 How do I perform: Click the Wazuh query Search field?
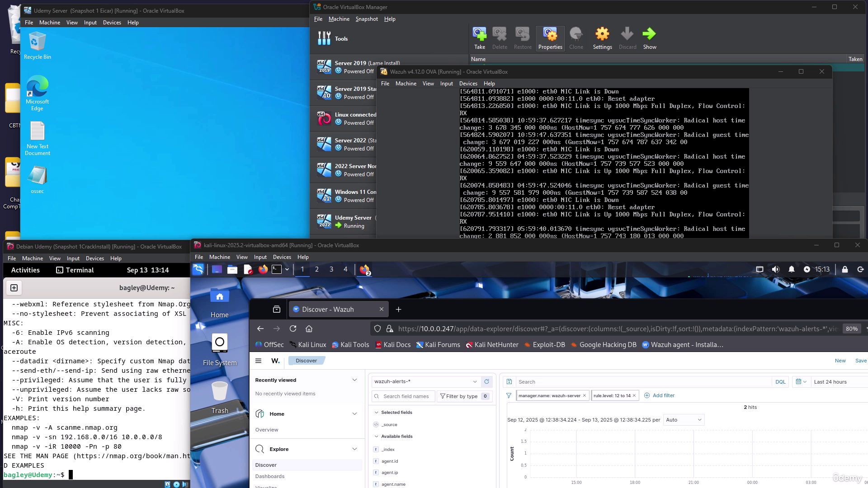tap(643, 382)
